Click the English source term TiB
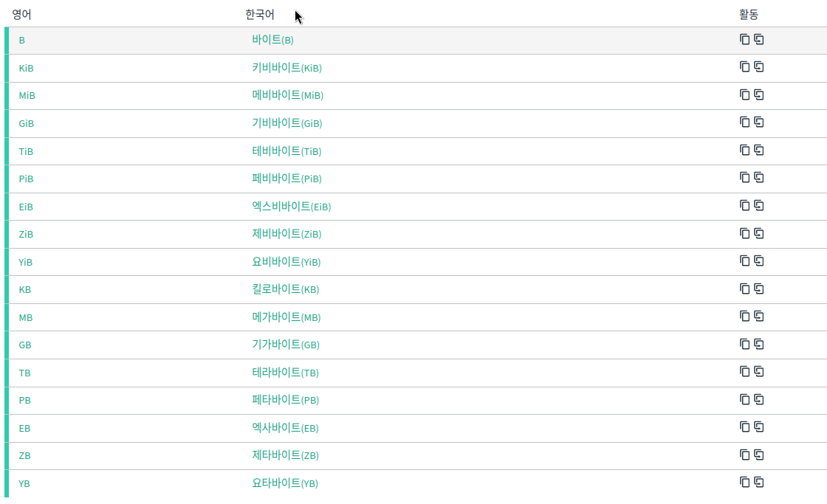Image resolution: width=827 pixels, height=504 pixels. (x=26, y=151)
